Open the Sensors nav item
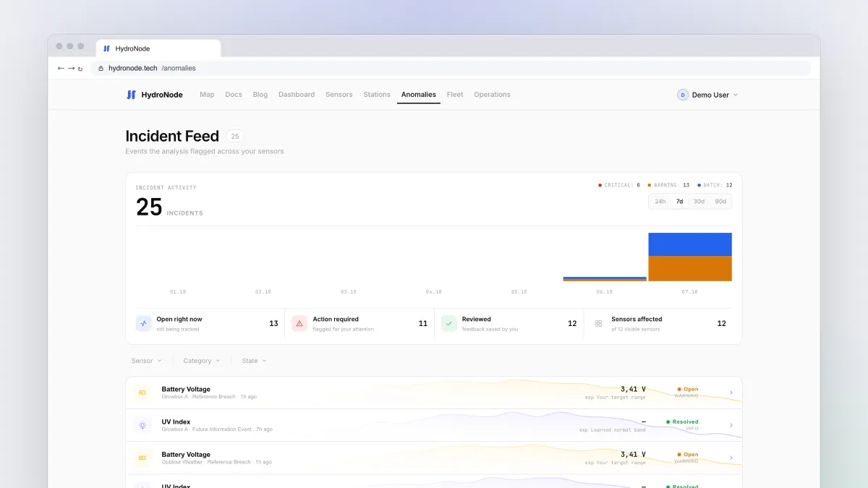The width and height of the screenshot is (868, 488). [x=339, y=95]
